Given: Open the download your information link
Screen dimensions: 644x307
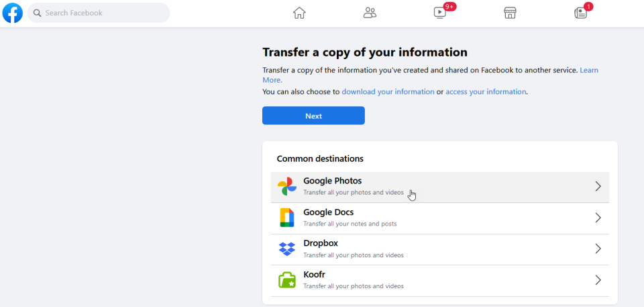Looking at the screenshot, I should 388,92.
